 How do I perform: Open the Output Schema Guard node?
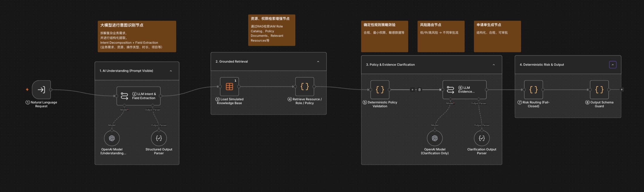(x=599, y=90)
